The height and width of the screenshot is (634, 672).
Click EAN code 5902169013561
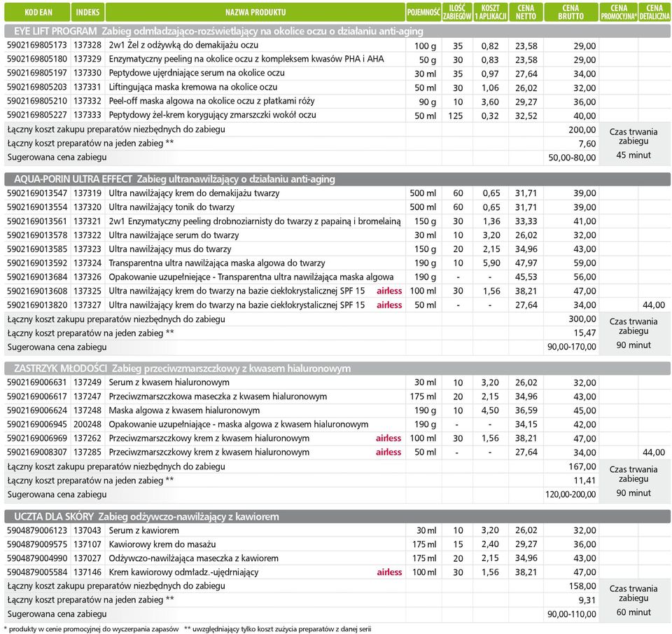37,221
